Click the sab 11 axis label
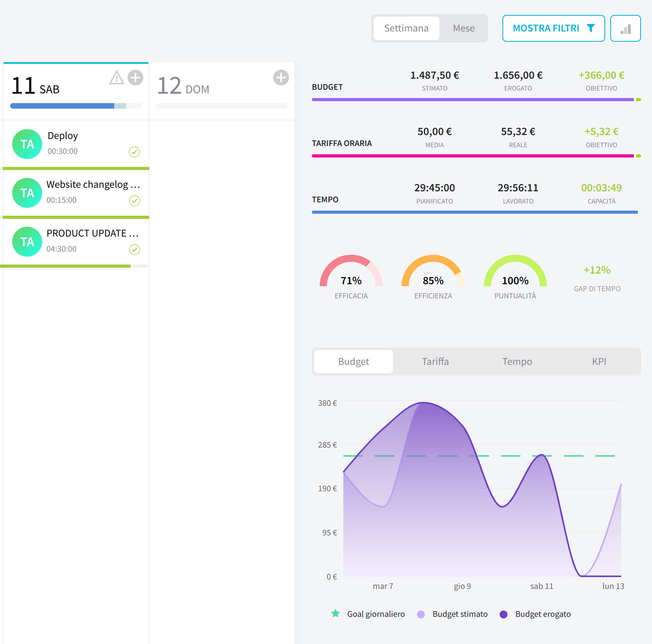 tap(542, 586)
